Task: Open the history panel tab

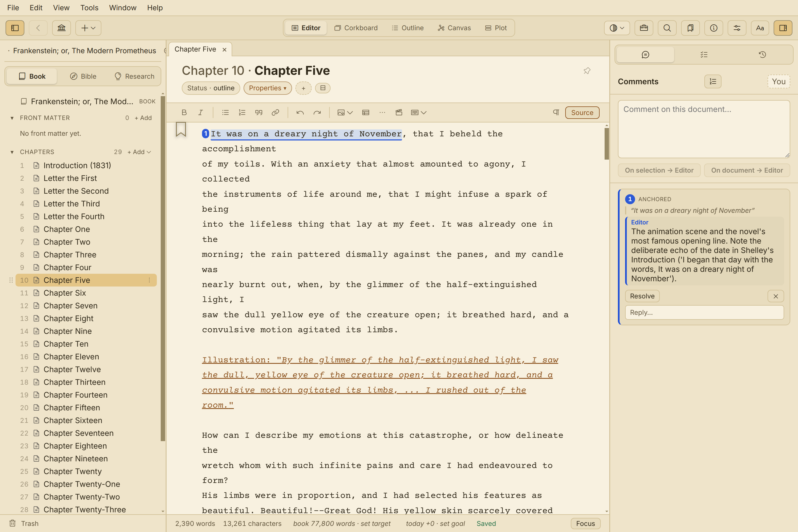Action: [762, 55]
